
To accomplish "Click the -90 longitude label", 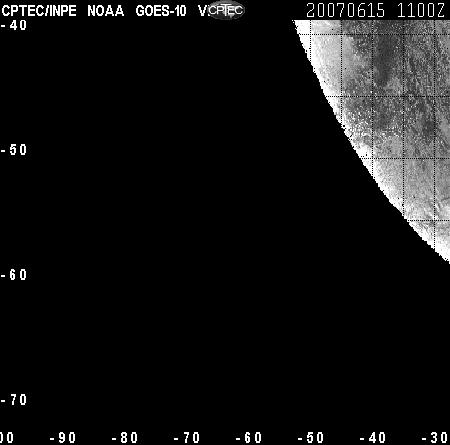I will pos(63,437).
